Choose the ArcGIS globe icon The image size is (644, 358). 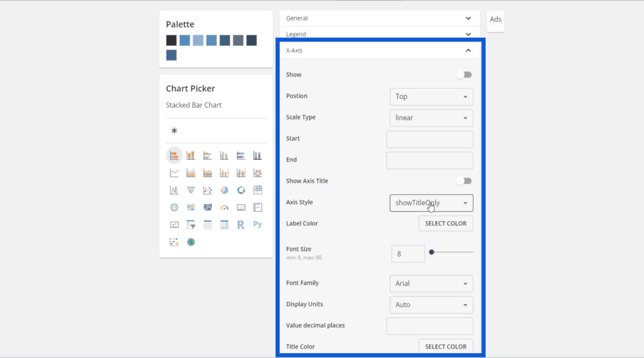191,242
